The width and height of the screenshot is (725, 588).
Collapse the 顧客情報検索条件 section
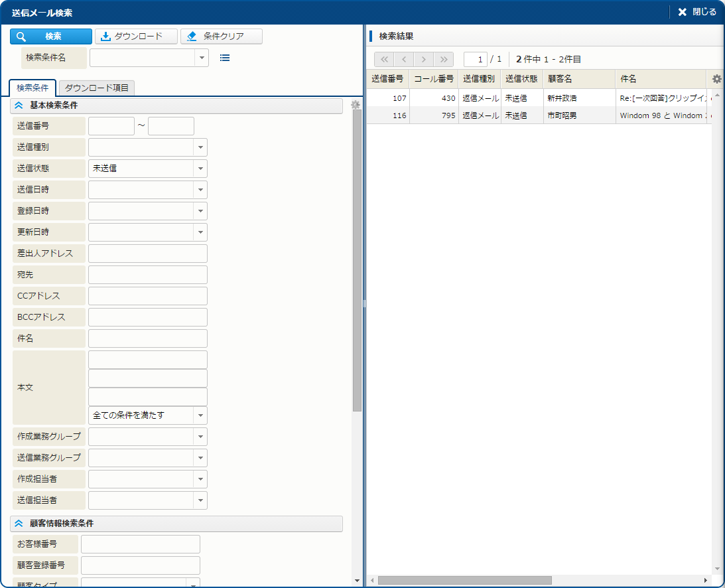click(19, 524)
